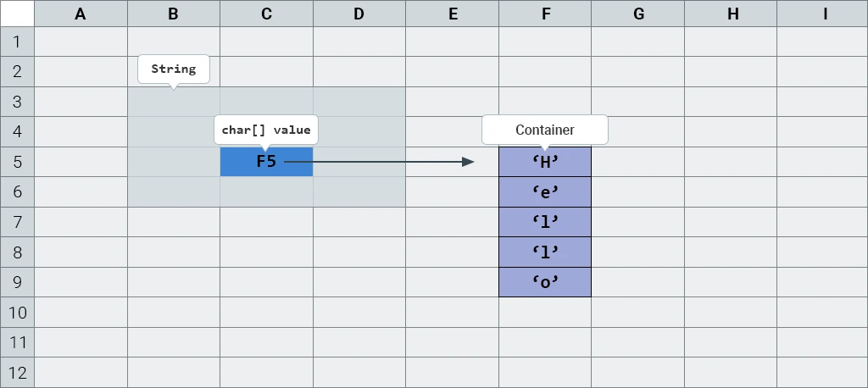The image size is (868, 388).
Task: Select the second 'l' cell in row 8
Action: [x=545, y=252]
